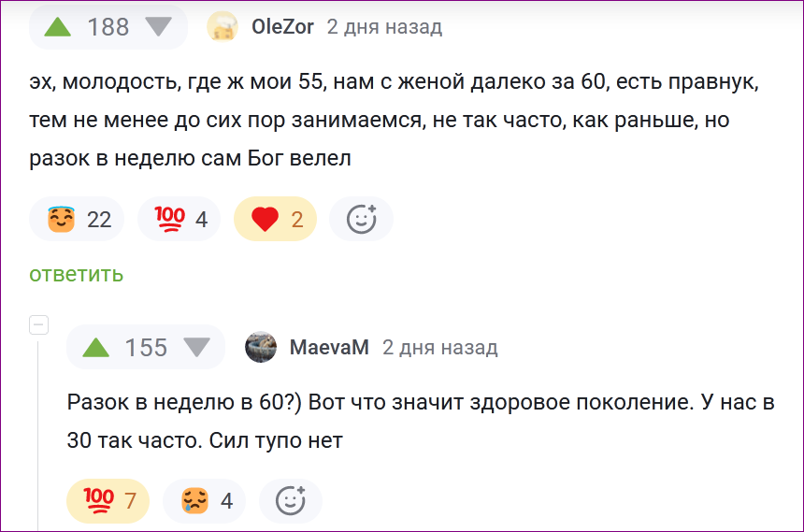Open MaevaM's profile by username

tap(329, 348)
